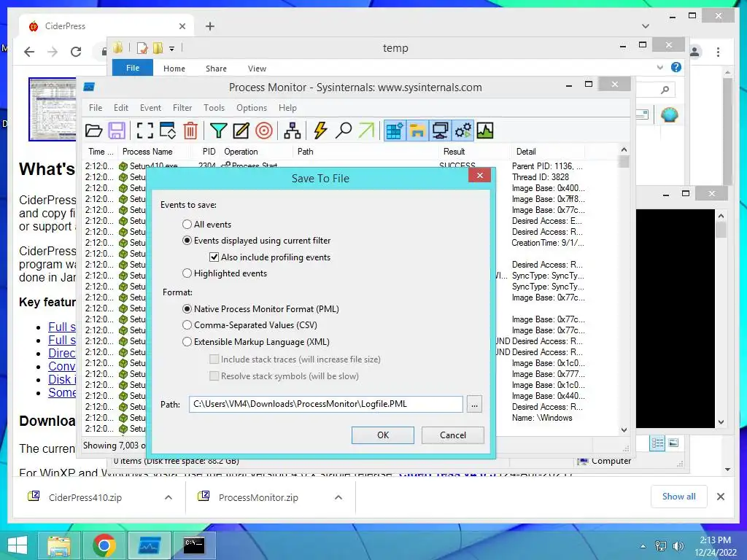Toggle Show Registry Activity toolbar icon
Viewport: 747px width, 560px height.
(x=395, y=131)
